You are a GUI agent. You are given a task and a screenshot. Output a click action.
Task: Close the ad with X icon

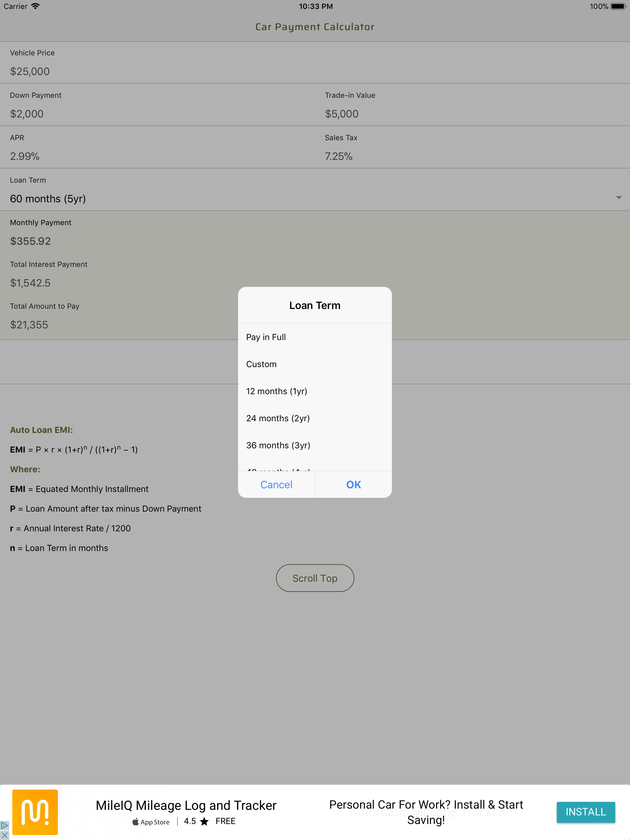(4, 835)
